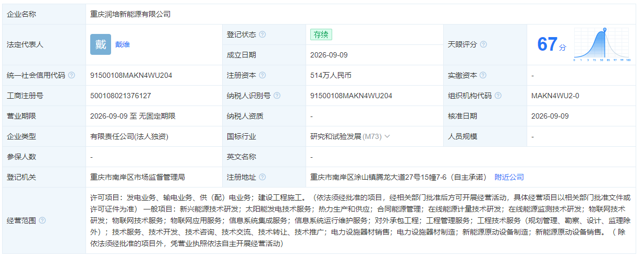Click the 法定代表人 label cell

44,44
